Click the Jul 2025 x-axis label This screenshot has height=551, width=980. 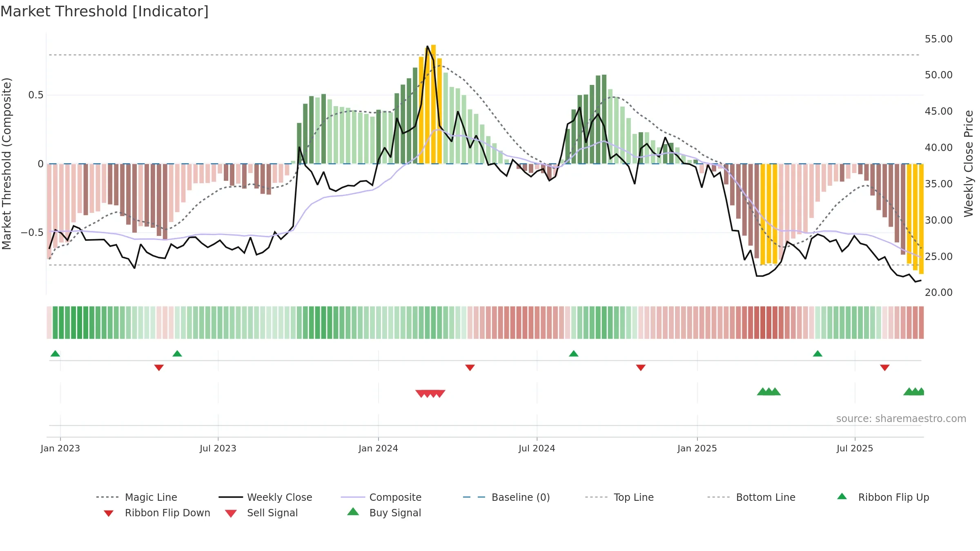(855, 448)
